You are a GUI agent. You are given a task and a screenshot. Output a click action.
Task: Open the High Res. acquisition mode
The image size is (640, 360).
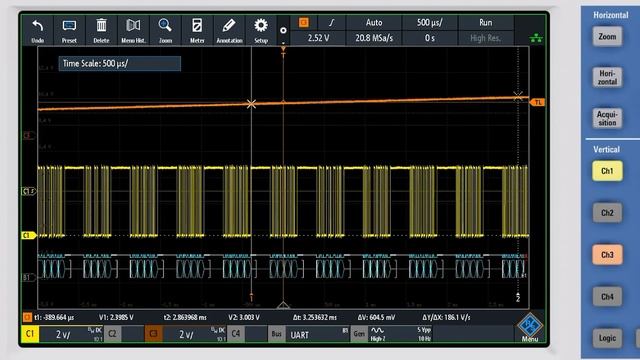point(486,38)
